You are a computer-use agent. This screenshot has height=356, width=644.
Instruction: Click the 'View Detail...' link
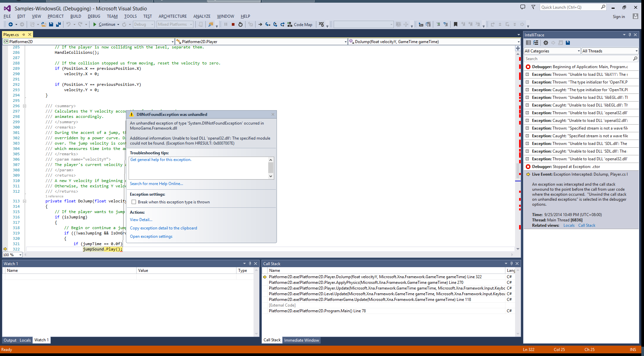(141, 220)
